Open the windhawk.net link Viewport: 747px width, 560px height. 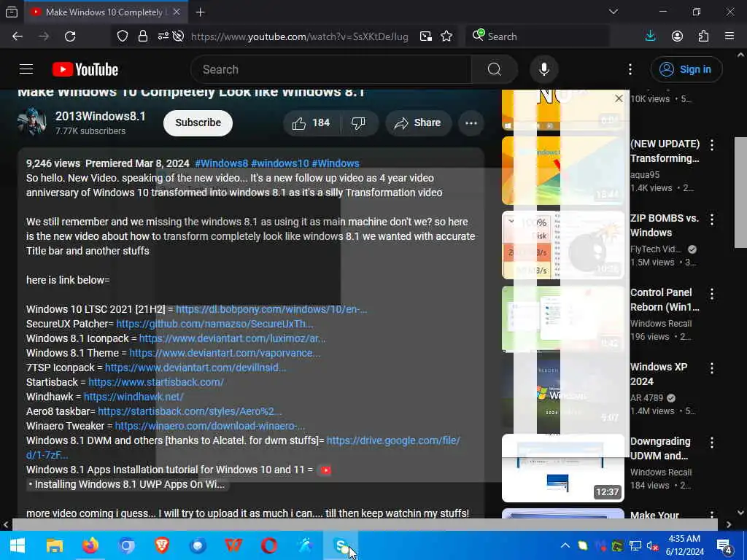coord(133,397)
